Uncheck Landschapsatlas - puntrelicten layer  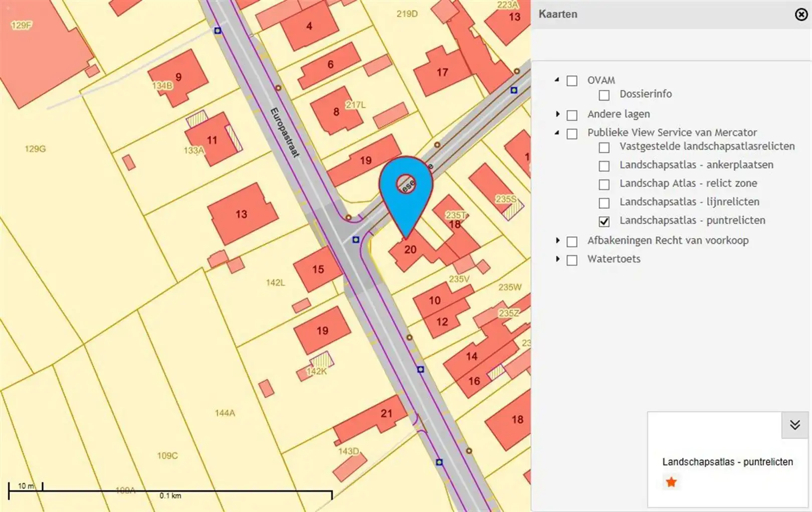pos(604,221)
